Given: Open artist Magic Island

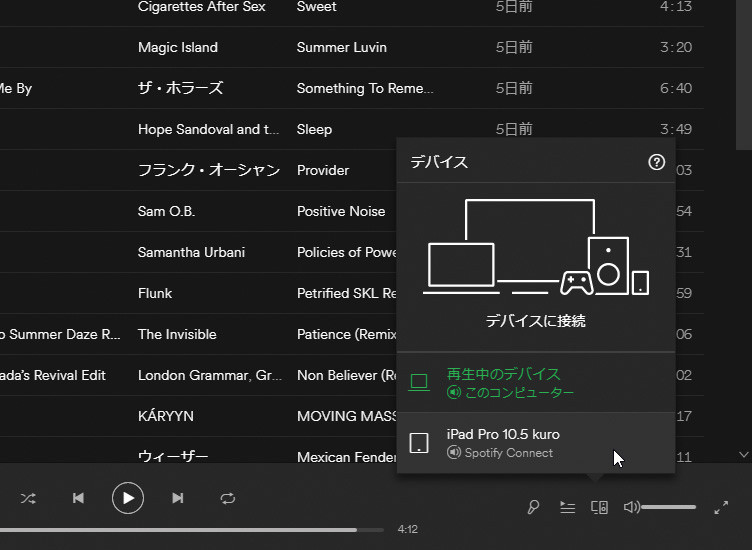Looking at the screenshot, I should pyautogui.click(x=178, y=47).
